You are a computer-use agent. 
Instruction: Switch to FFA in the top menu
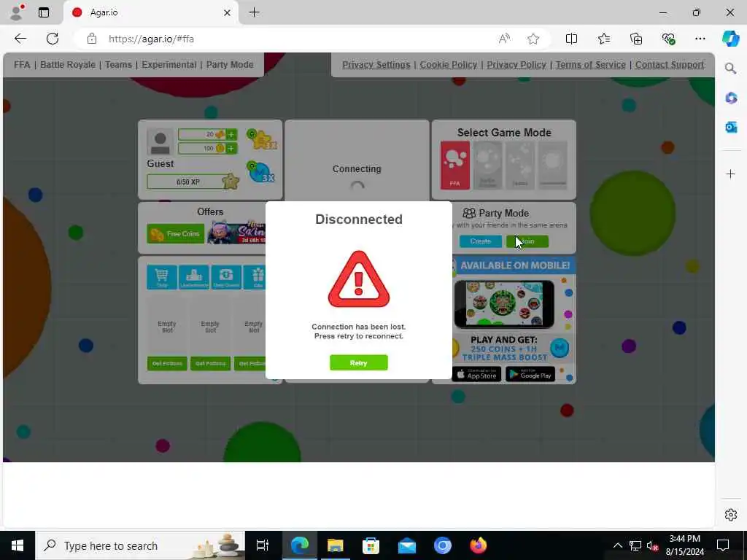(22, 65)
